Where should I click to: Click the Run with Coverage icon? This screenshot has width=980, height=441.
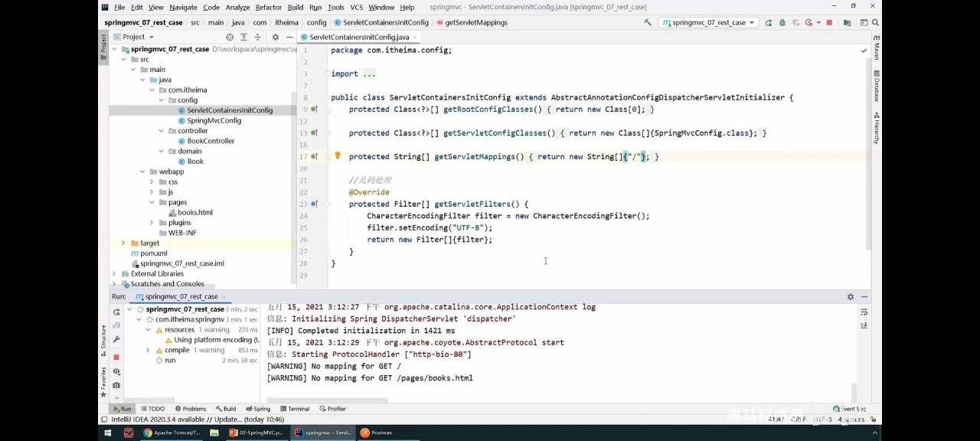pyautogui.click(x=795, y=23)
